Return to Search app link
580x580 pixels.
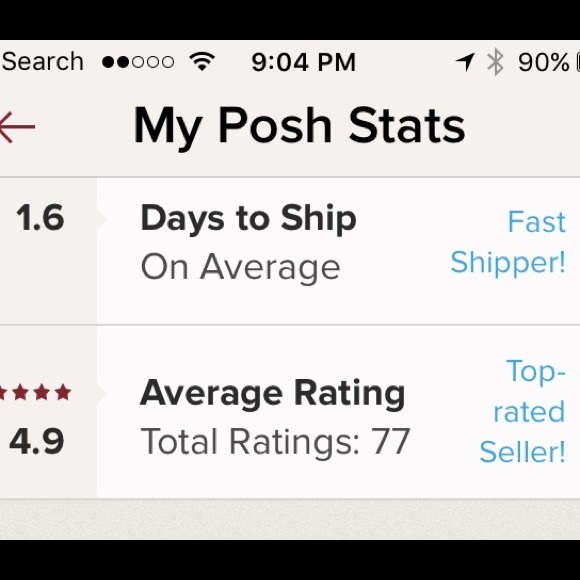point(42,61)
